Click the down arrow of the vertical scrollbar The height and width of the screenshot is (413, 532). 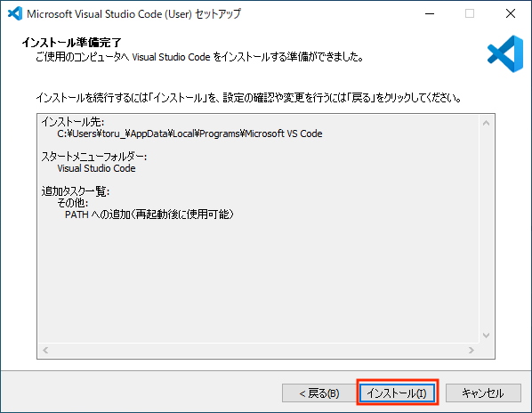[x=486, y=336]
